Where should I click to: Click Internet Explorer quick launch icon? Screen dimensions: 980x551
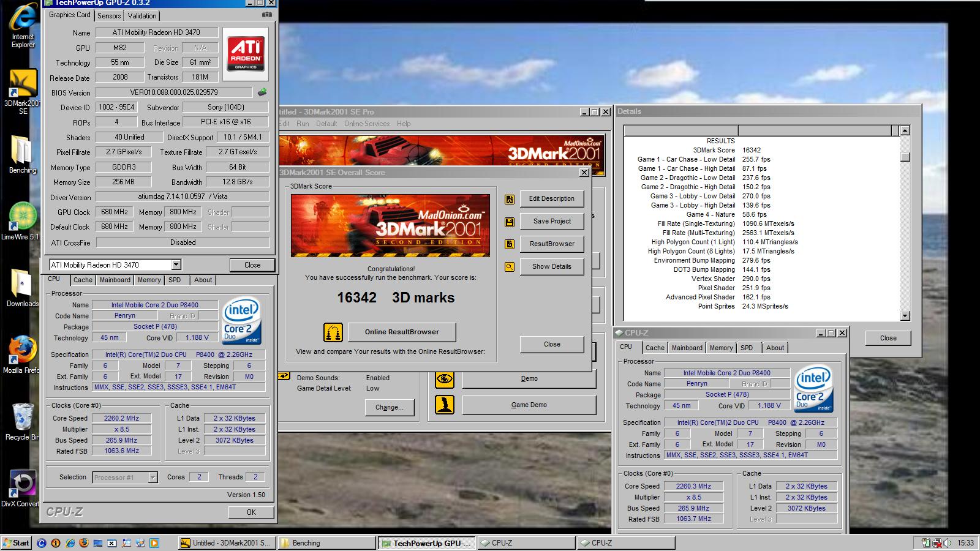click(70, 542)
